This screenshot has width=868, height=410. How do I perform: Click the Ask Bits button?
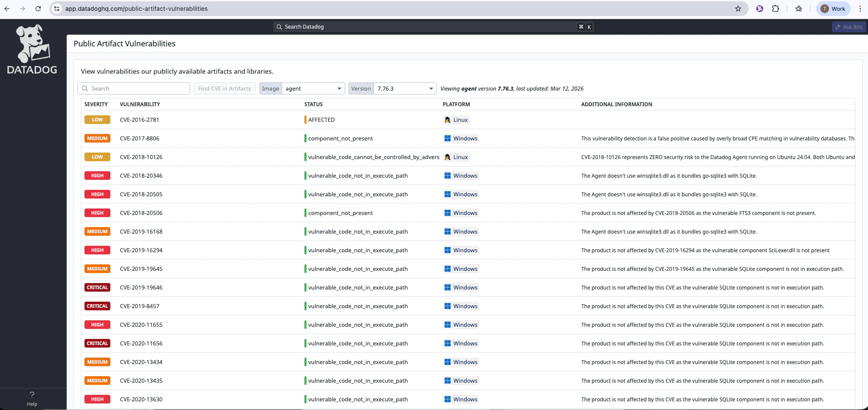[849, 27]
